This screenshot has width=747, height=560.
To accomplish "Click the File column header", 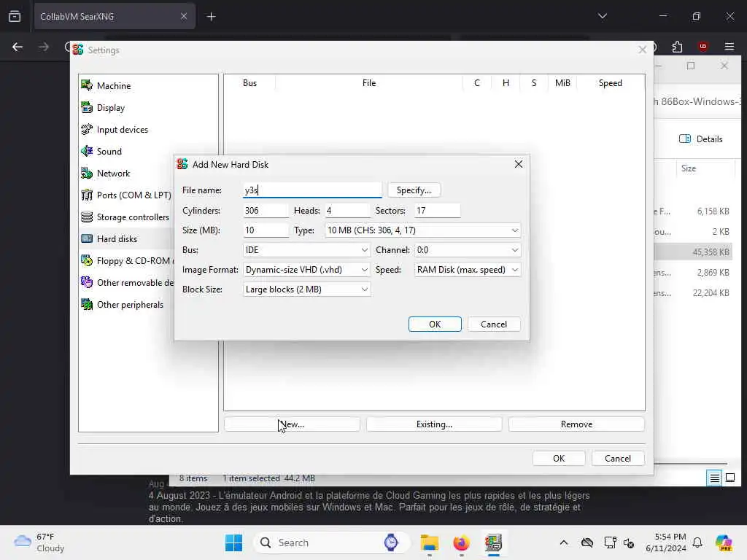I will [368, 83].
